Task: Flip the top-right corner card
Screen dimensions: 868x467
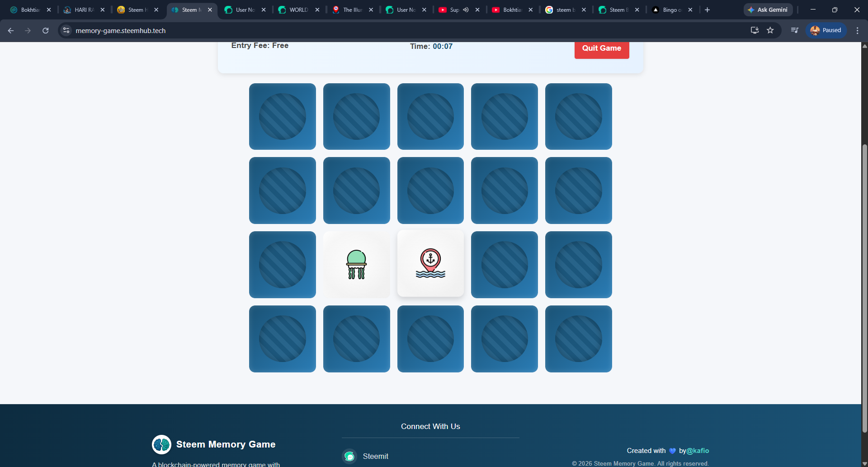Action: (579, 116)
